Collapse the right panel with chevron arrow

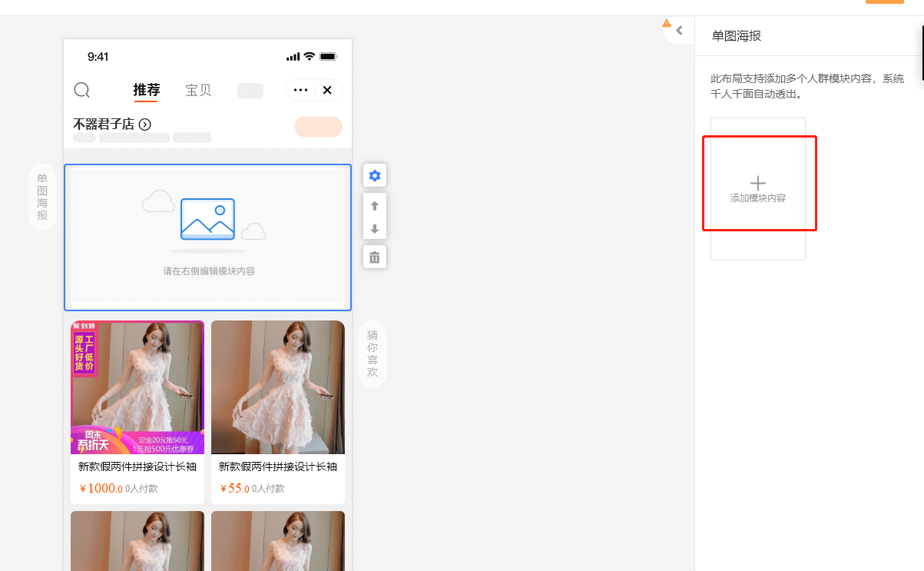pyautogui.click(x=679, y=31)
